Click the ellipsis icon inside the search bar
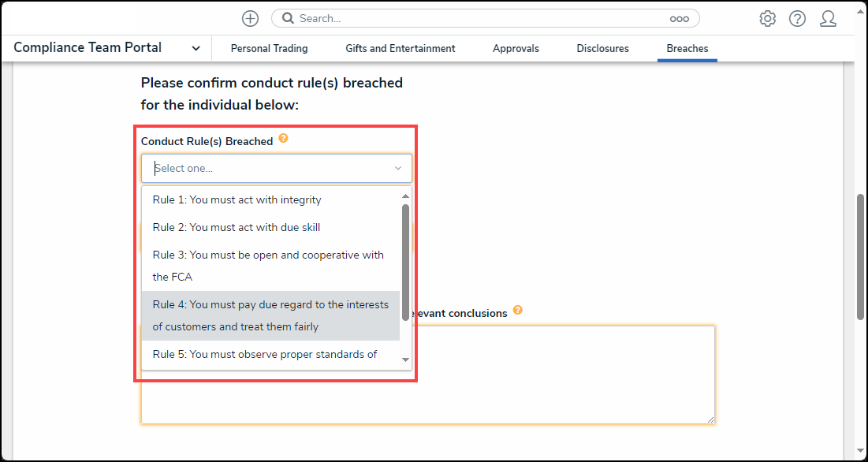Image resolution: width=868 pixels, height=462 pixels. click(680, 18)
